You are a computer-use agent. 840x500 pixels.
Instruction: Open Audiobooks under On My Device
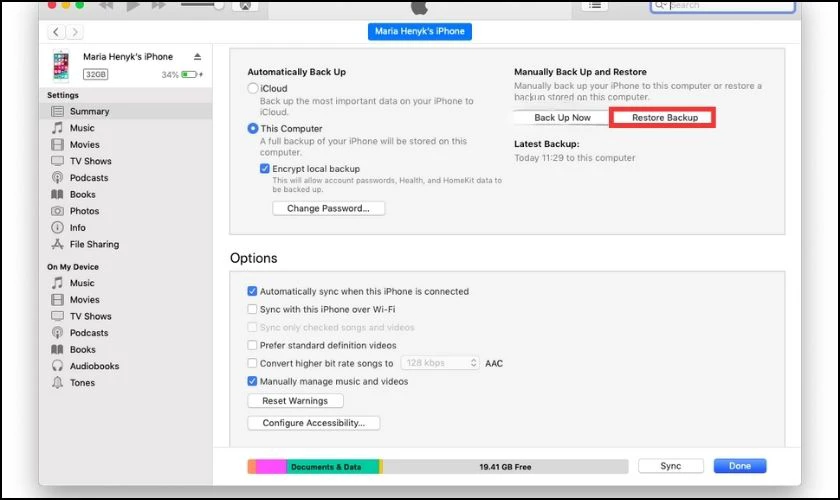click(x=94, y=366)
